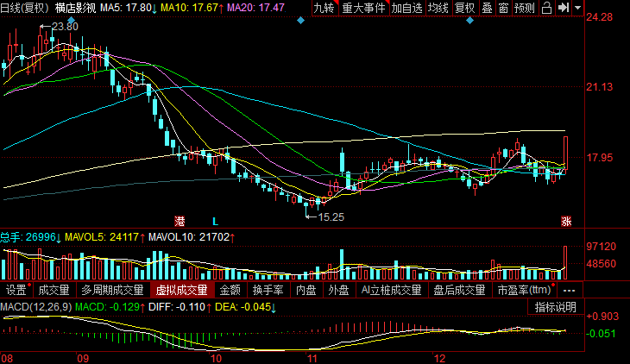The height and width of the screenshot is (364, 630).
Task: Open the top toolbar dropdown arrow
Action: point(577,8)
